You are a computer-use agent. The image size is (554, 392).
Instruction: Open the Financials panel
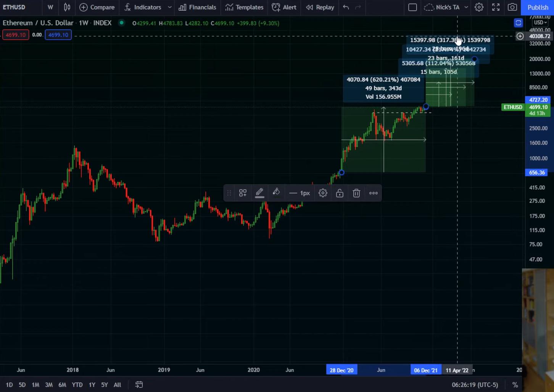(197, 7)
